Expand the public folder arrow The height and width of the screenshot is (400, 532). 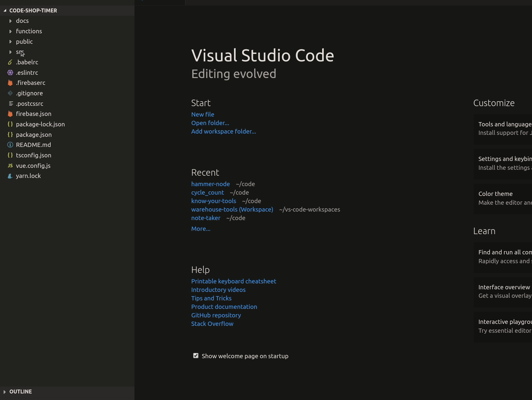click(10, 42)
